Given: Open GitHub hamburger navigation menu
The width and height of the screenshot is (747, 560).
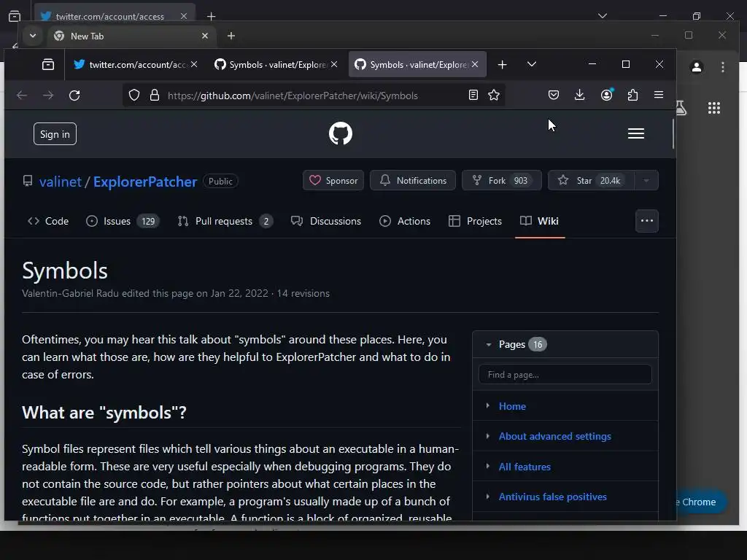Looking at the screenshot, I should click(636, 134).
